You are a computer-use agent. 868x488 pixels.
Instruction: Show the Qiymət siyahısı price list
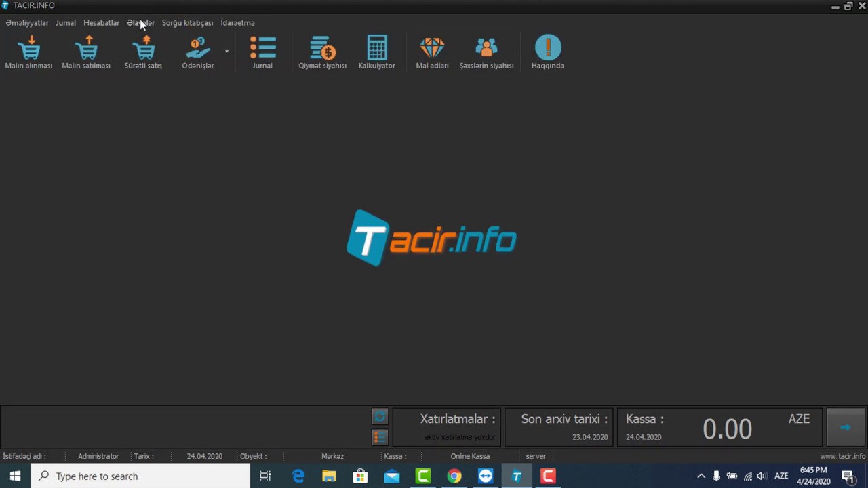(323, 53)
